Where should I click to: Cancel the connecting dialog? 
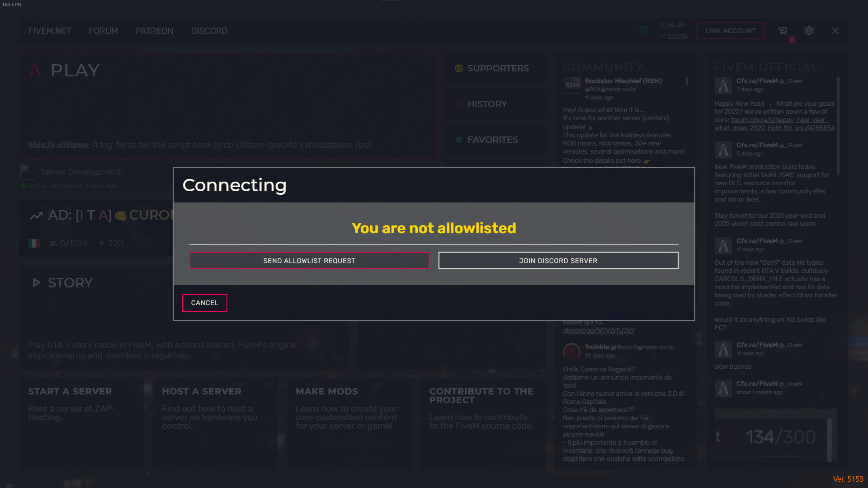pos(205,303)
